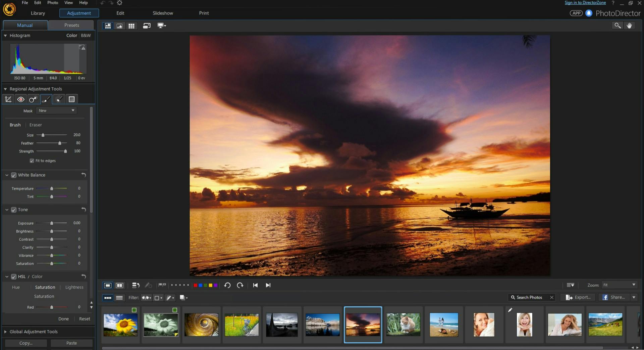
Task: Click the Export button
Action: [x=578, y=297]
